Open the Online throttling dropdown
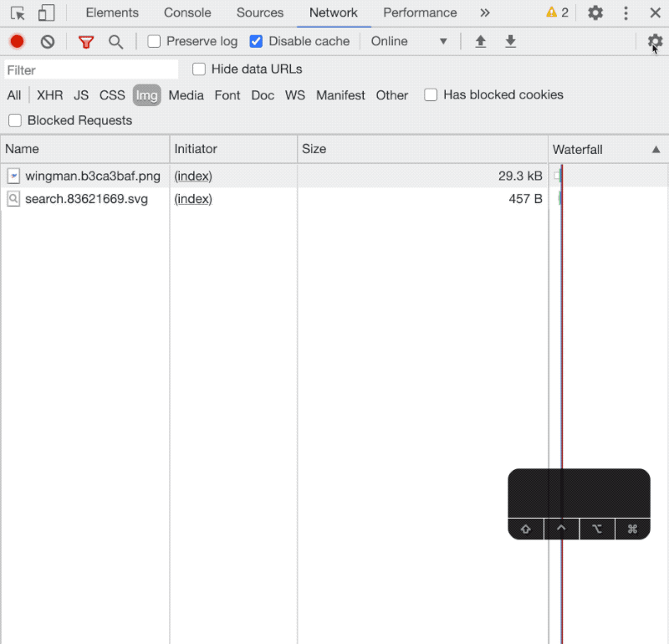 click(x=409, y=42)
